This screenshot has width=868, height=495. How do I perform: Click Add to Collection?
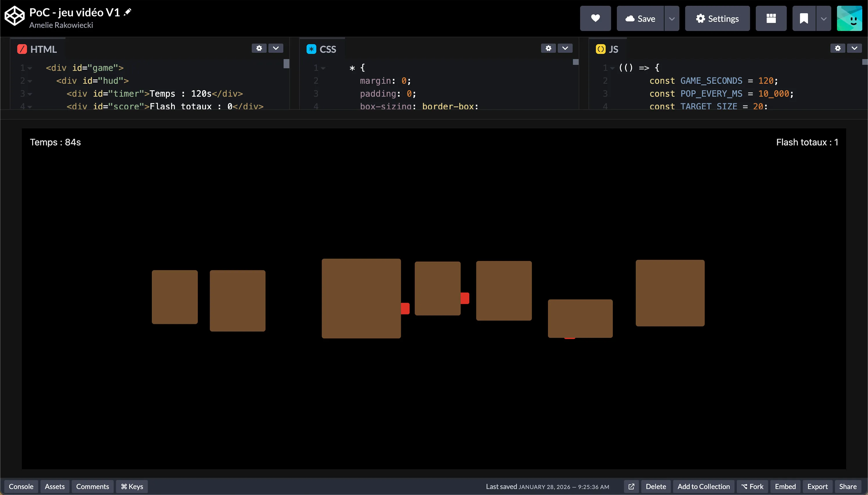[x=703, y=487]
